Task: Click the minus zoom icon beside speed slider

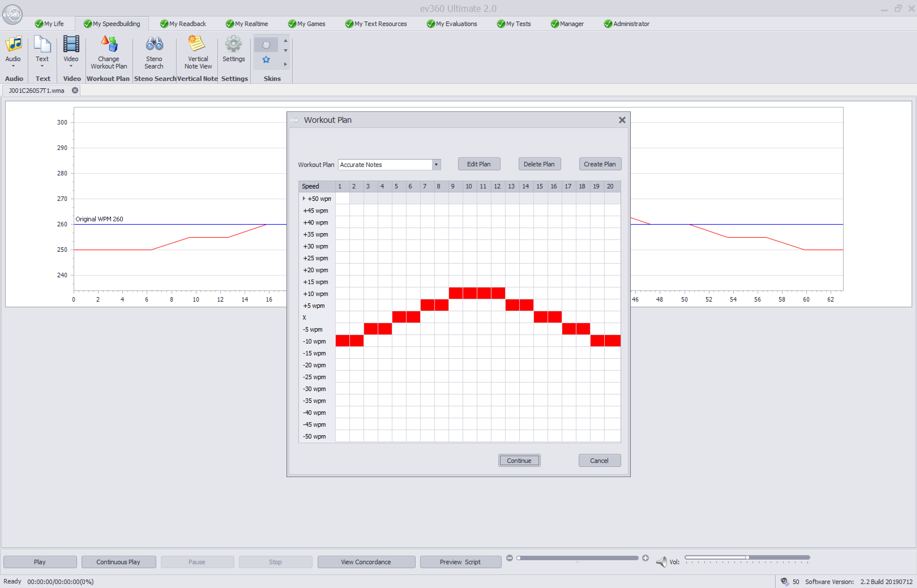Action: point(510,558)
